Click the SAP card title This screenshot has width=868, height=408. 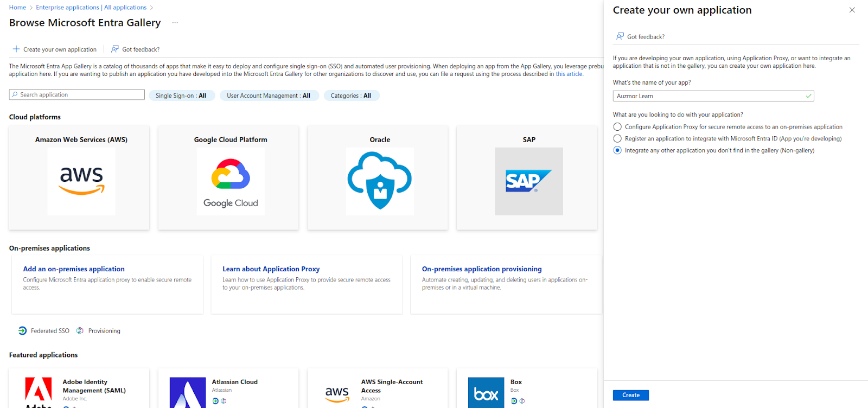click(x=529, y=139)
